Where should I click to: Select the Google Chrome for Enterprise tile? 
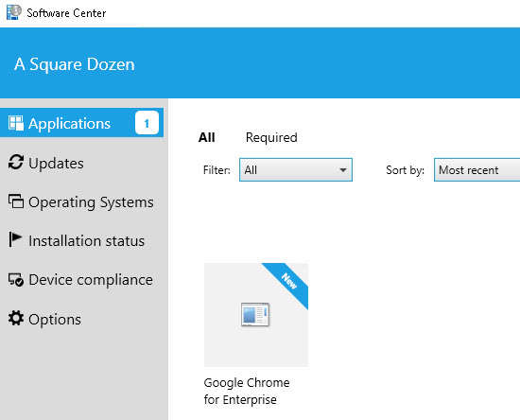[x=256, y=315]
